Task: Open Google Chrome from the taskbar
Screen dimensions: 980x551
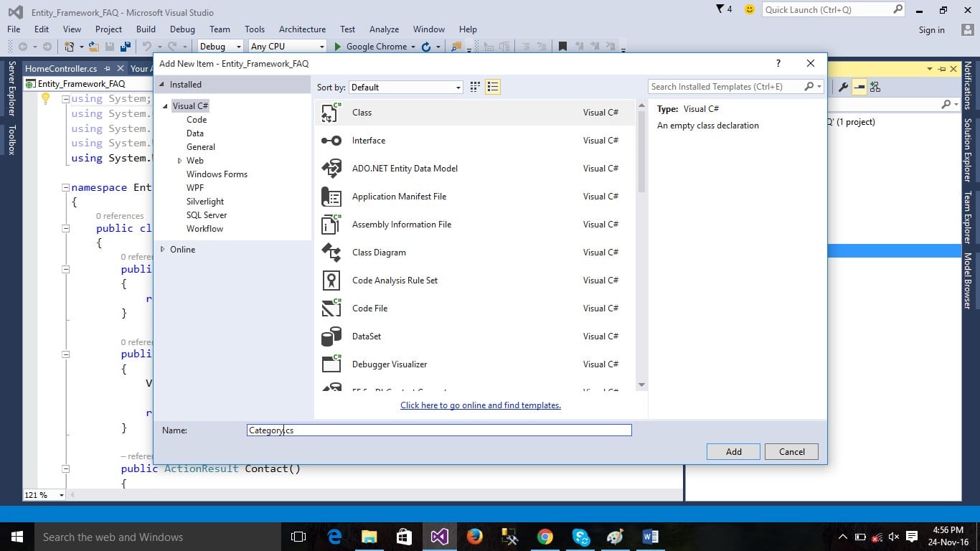Action: tap(545, 537)
